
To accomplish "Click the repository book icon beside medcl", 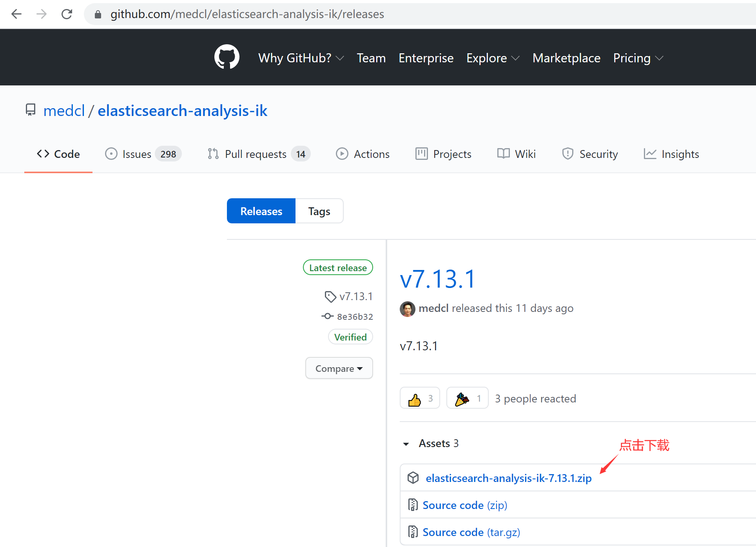I will point(31,110).
